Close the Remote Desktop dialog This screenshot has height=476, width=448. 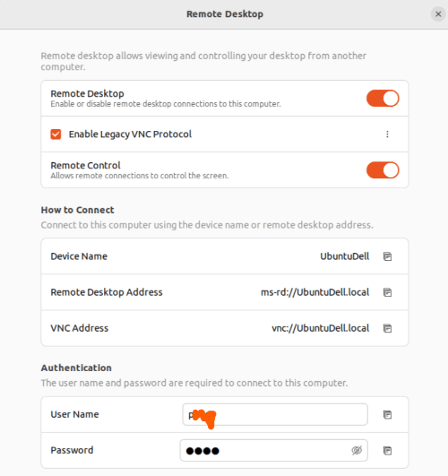438,14
